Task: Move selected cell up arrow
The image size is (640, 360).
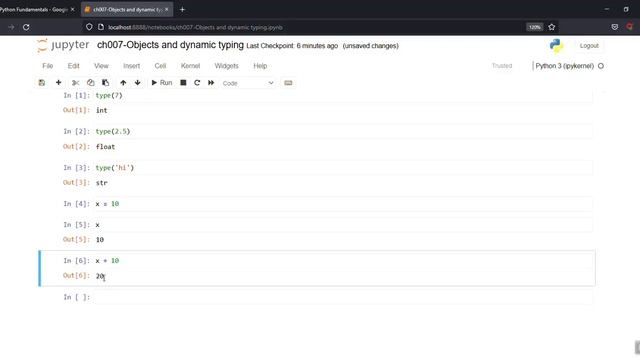Action: [x=123, y=83]
